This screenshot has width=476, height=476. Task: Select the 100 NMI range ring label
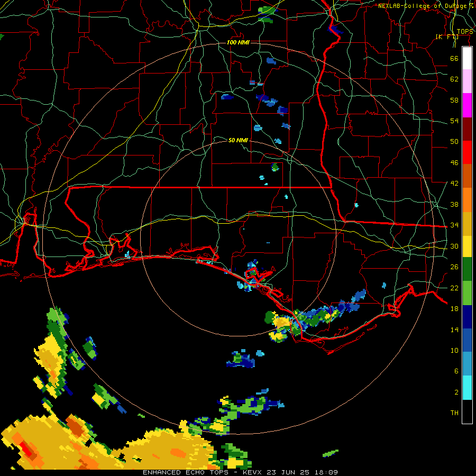click(x=238, y=42)
